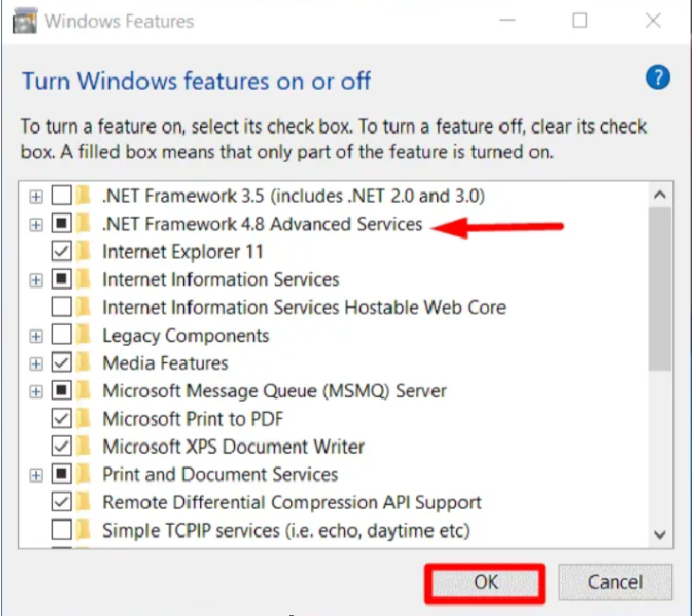692x616 pixels.
Task: Click the folder icon next to Legacy Components
Action: (83, 335)
